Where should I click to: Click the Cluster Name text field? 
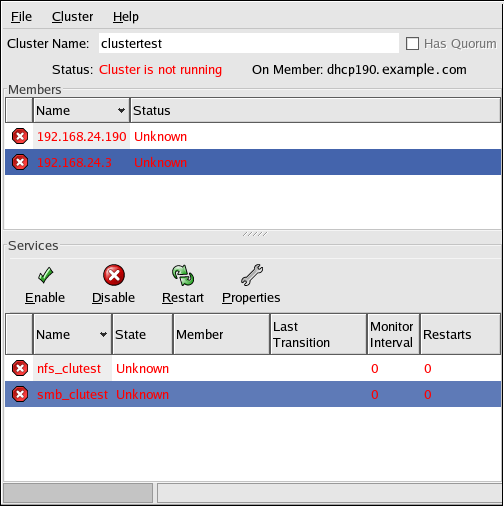tap(249, 43)
